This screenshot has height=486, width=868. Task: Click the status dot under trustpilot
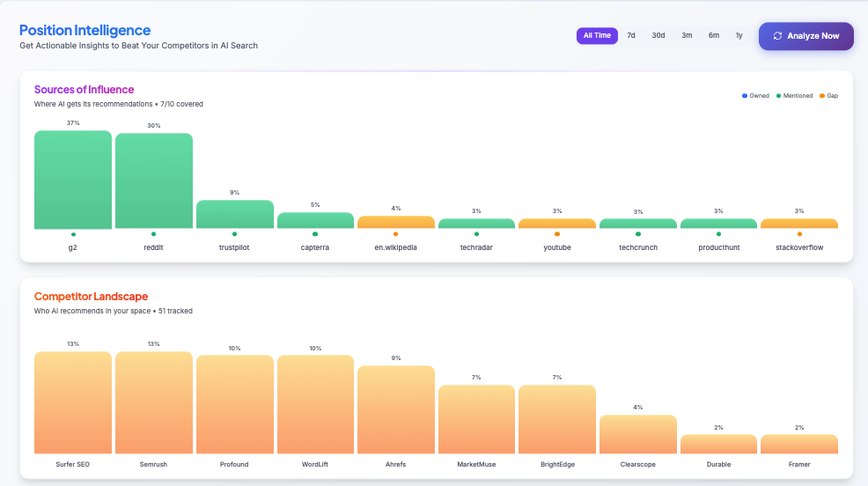235,234
